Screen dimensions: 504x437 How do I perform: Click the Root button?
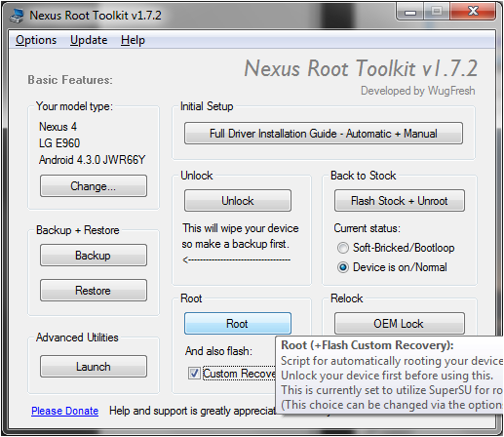[x=238, y=324]
